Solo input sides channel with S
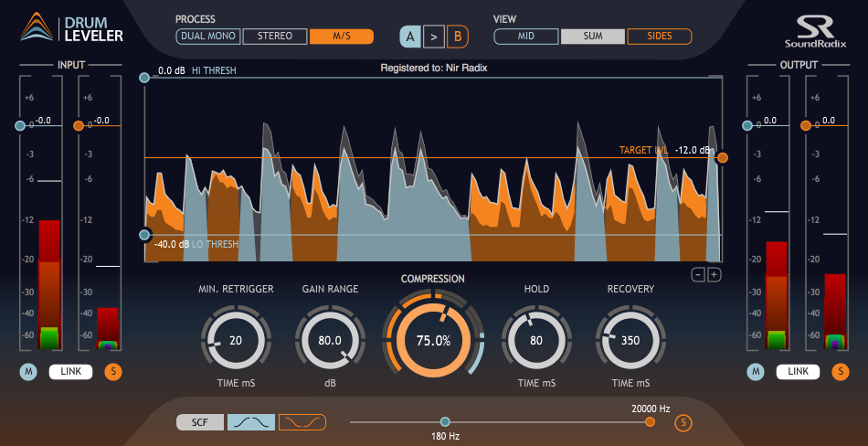868x446 pixels. point(113,371)
